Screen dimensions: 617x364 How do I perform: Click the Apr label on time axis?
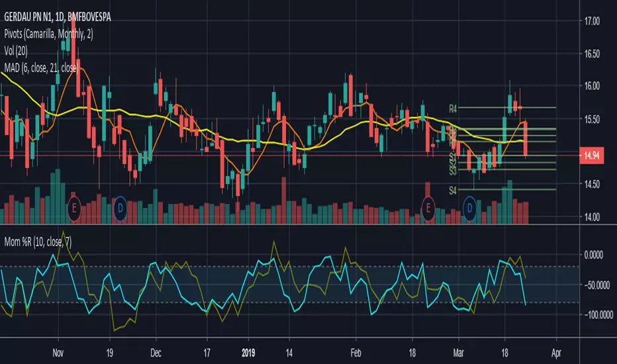point(556,353)
